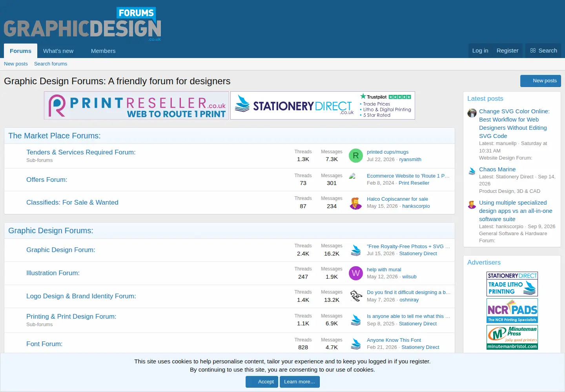Screen dimensions: 565x392
Task: Open Classifieds: For Sale & Wanted
Action: click(72, 202)
